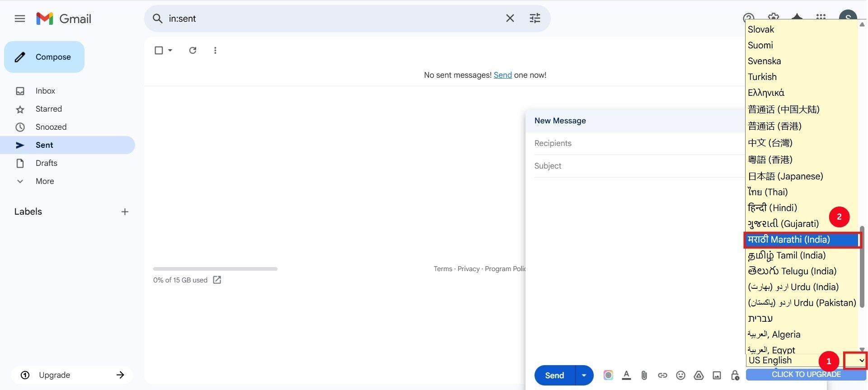This screenshot has height=390, width=868.
Task: Click the Gmail logo
Action: pos(64,19)
